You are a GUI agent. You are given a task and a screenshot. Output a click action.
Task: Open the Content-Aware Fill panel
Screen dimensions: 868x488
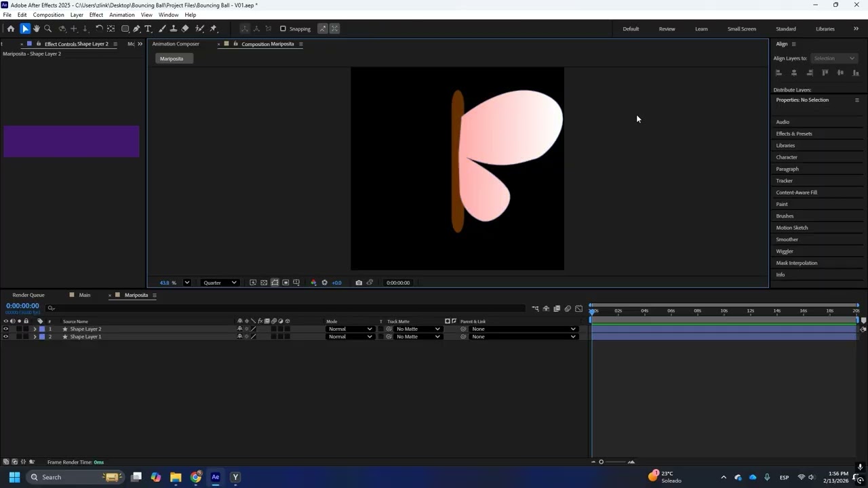[797, 192]
